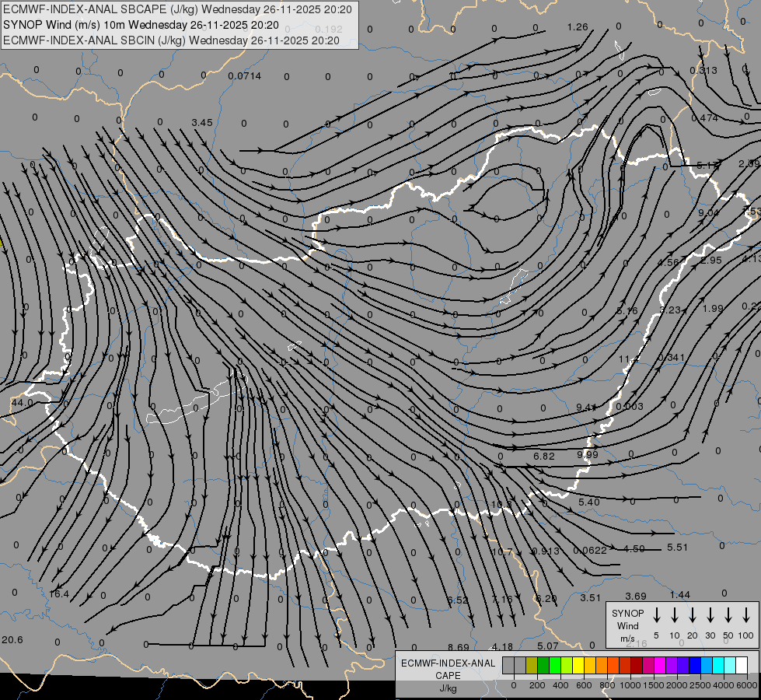This screenshot has height=700, width=761.
Task: Select the dark green CAPE legend swatch
Action: 543,665
